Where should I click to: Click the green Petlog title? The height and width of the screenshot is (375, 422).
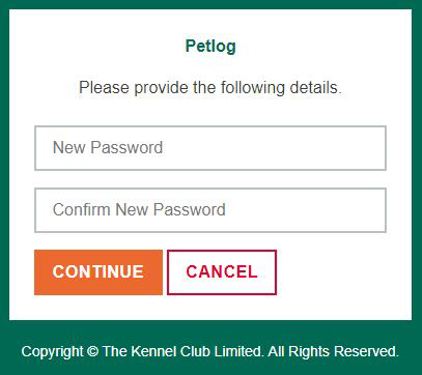[x=211, y=46]
